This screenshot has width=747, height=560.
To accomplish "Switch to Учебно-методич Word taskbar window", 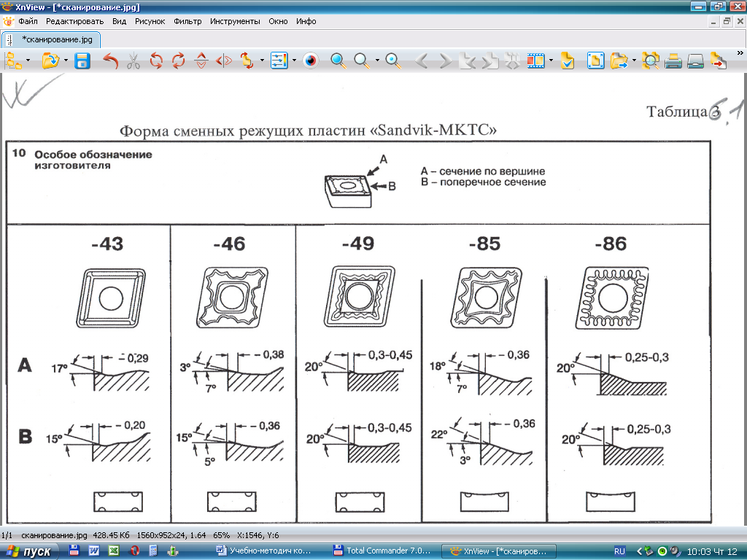I will point(263,551).
